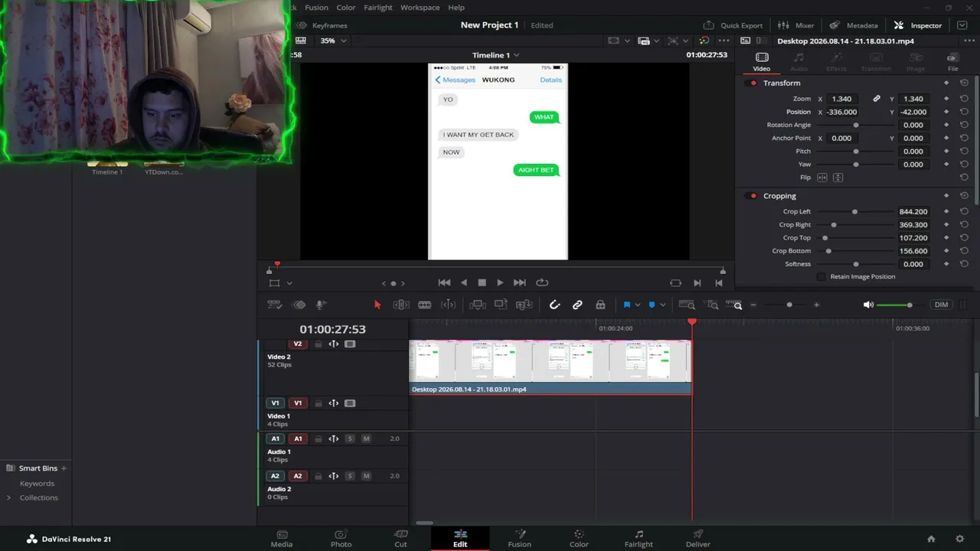980x551 pixels.
Task: Toggle Linked Selection chain icon
Action: pyautogui.click(x=577, y=305)
